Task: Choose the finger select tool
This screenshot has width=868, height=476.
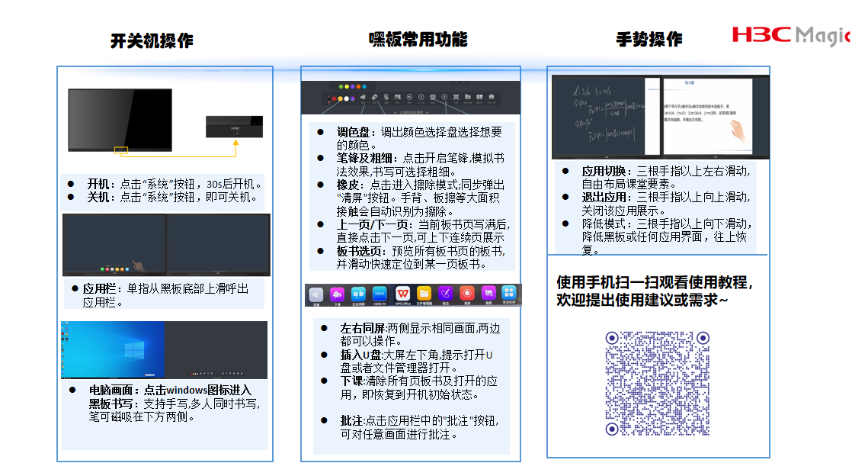Action: 386,97
